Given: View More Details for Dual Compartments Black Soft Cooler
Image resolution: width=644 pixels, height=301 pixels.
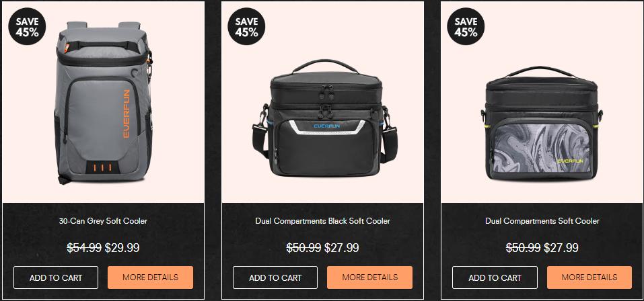Looking at the screenshot, I should point(369,277).
